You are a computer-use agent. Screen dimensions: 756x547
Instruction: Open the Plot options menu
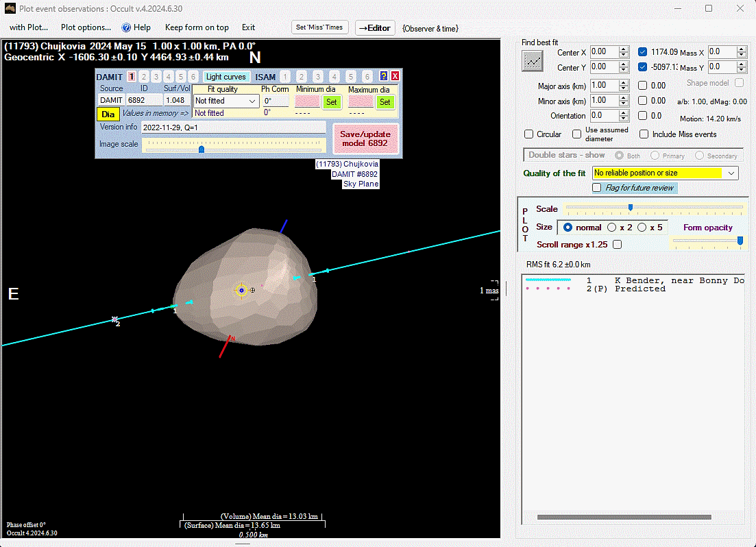click(x=86, y=27)
